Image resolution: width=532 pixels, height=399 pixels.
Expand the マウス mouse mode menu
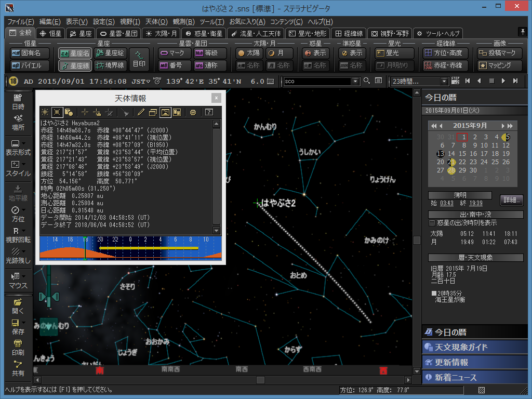[x=23, y=276]
